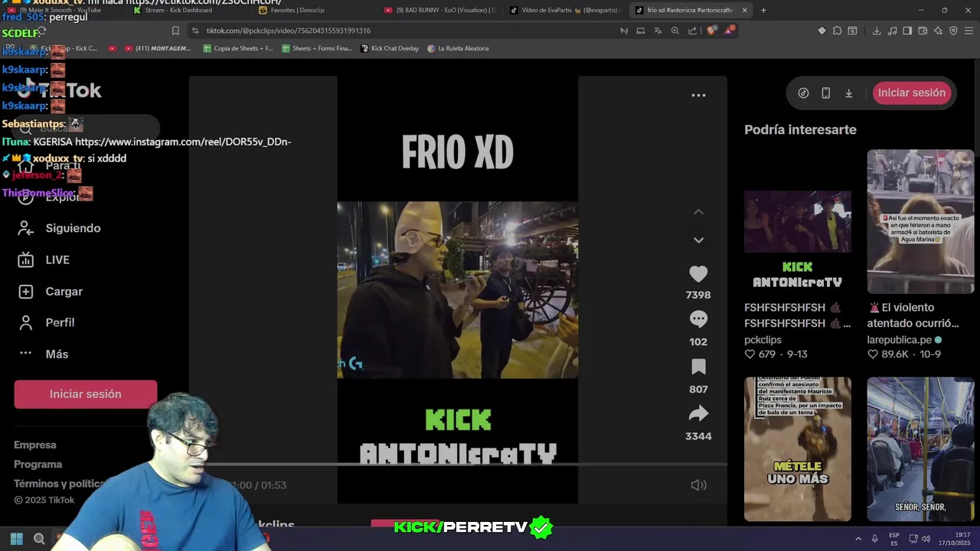
Task: Open Windows Start menu
Action: [x=16, y=539]
